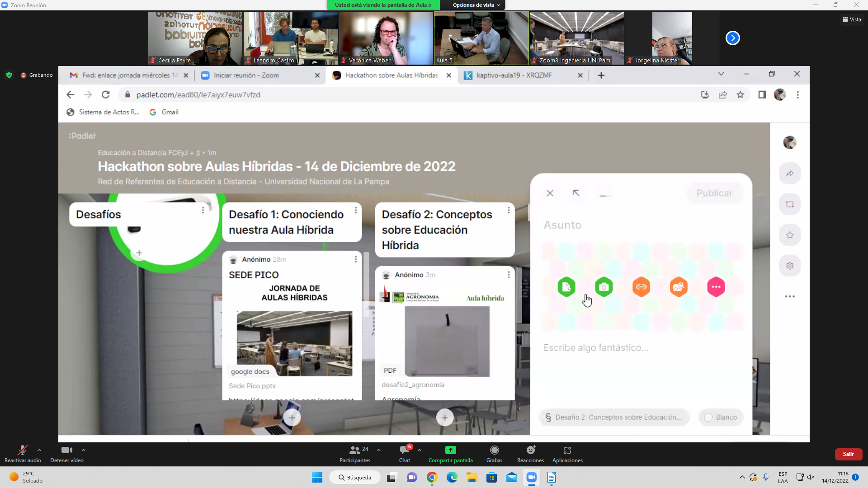Click the share page icon in address bar

pos(722,94)
